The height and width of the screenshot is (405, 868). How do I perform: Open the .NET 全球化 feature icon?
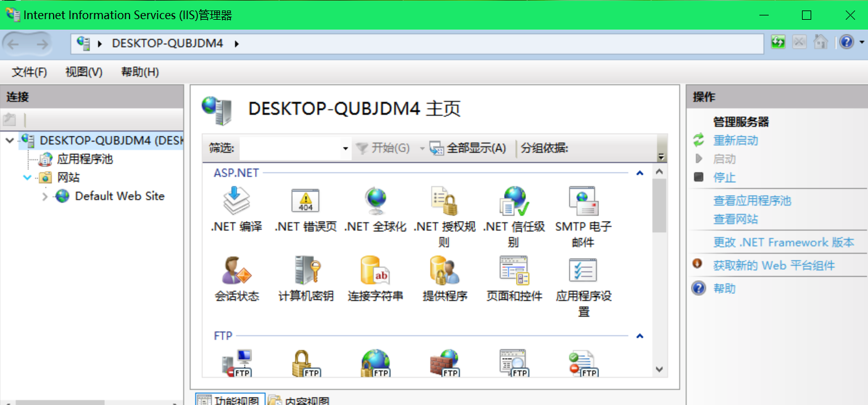pos(375,201)
